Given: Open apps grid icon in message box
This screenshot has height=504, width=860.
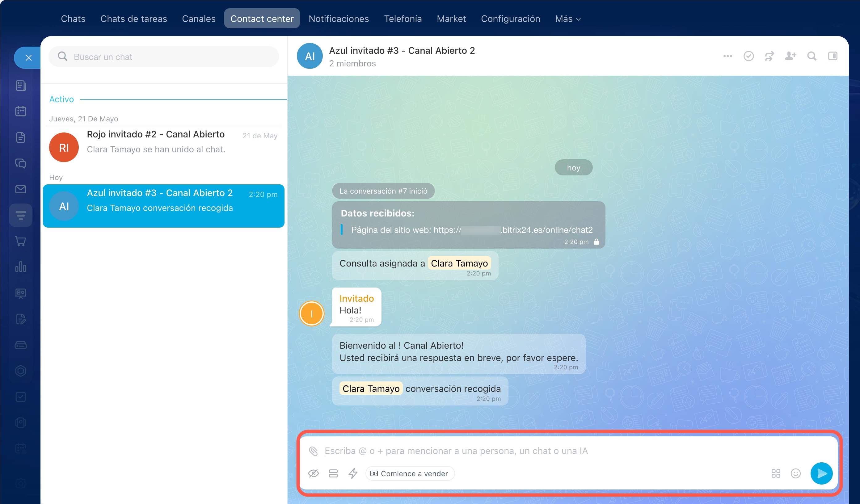Looking at the screenshot, I should [776, 473].
